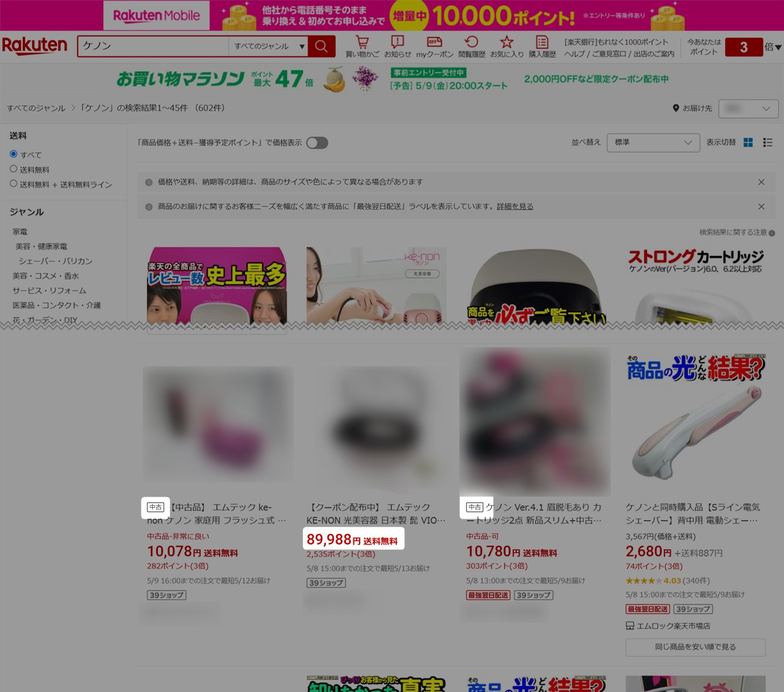Viewport: 784px width, 692px height.
Task: Select 送料無料 + 送料無料ライン radio button
Action: [13, 184]
